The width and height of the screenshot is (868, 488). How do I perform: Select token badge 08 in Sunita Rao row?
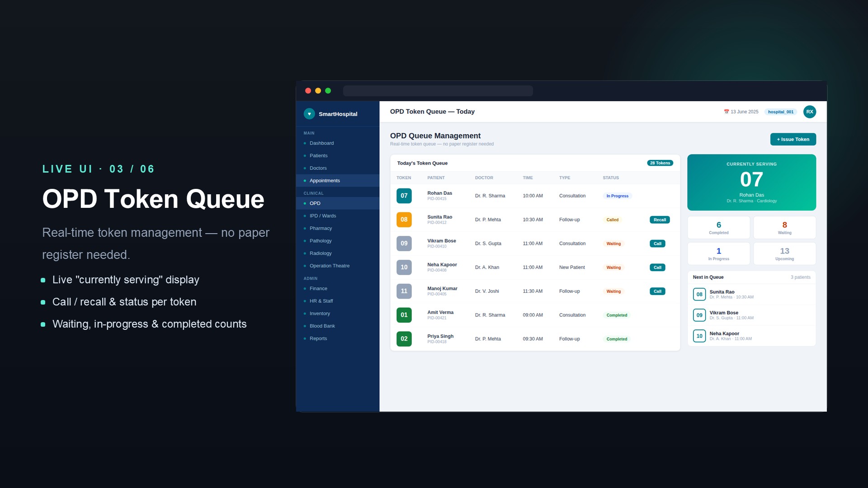coord(404,220)
